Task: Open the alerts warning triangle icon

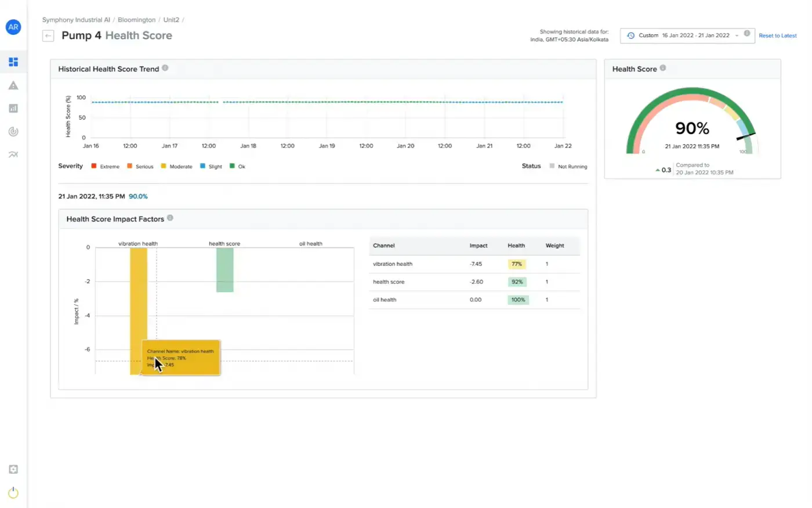Action: tap(13, 85)
